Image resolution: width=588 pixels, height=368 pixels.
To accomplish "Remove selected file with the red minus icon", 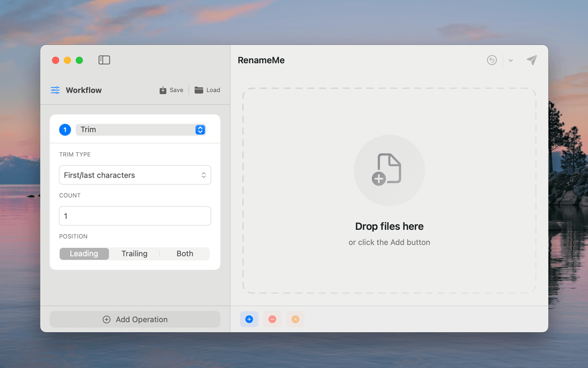I will (x=272, y=319).
